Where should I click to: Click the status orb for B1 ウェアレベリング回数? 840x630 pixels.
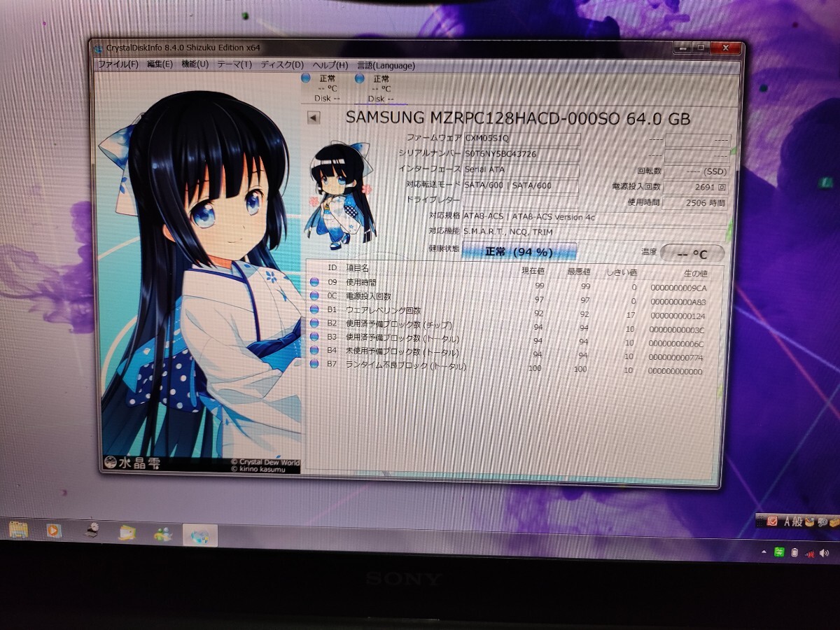pos(314,309)
